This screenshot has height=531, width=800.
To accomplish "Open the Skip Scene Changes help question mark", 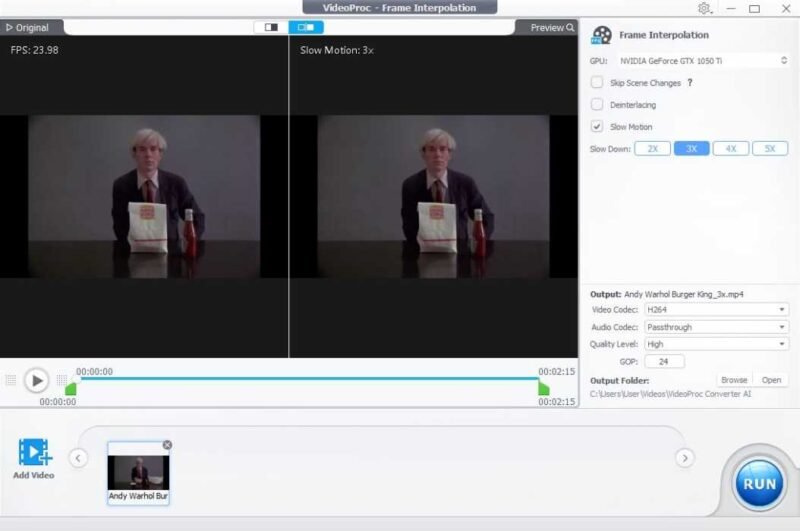I will pyautogui.click(x=690, y=83).
